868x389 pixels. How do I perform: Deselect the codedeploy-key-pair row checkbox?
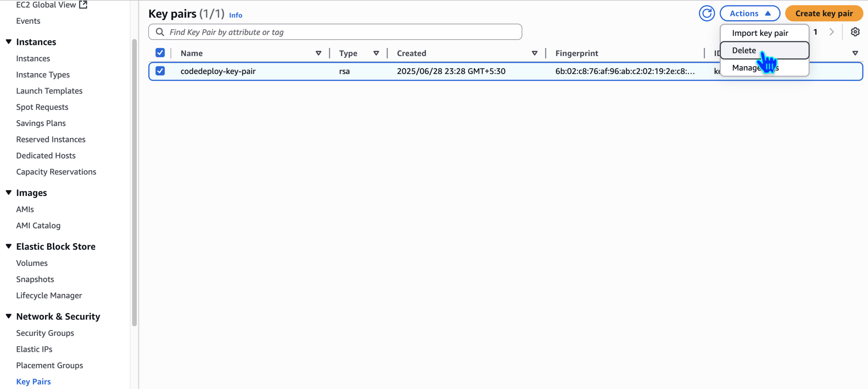pyautogui.click(x=160, y=71)
